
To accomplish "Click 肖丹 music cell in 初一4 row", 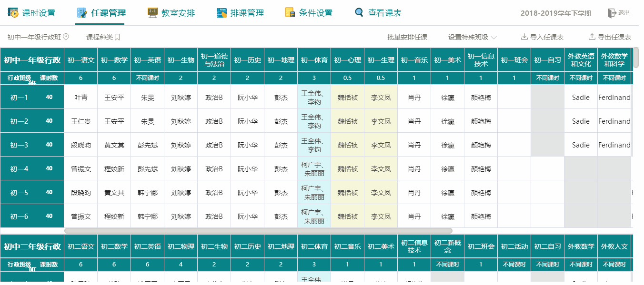I will (414, 168).
